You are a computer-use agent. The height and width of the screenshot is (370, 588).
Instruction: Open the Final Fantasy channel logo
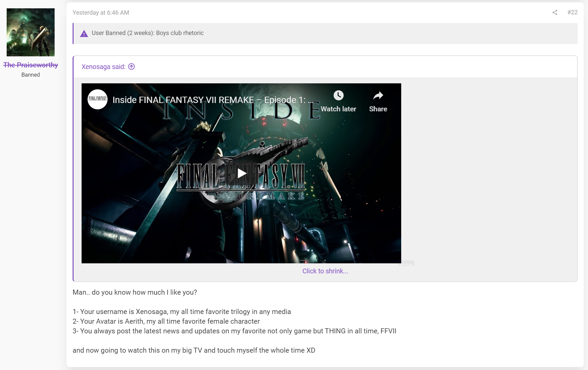pyautogui.click(x=98, y=99)
